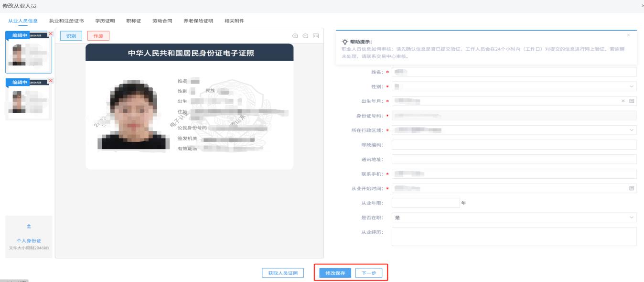Open the 所在行政区域 dropdown
The image size is (644, 282).
(x=514, y=130)
